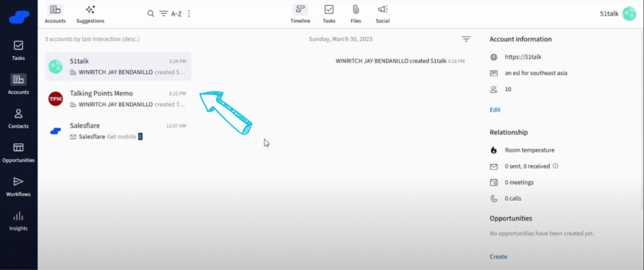This screenshot has height=270, width=644.
Task: Switch to the Social tab
Action: [382, 13]
